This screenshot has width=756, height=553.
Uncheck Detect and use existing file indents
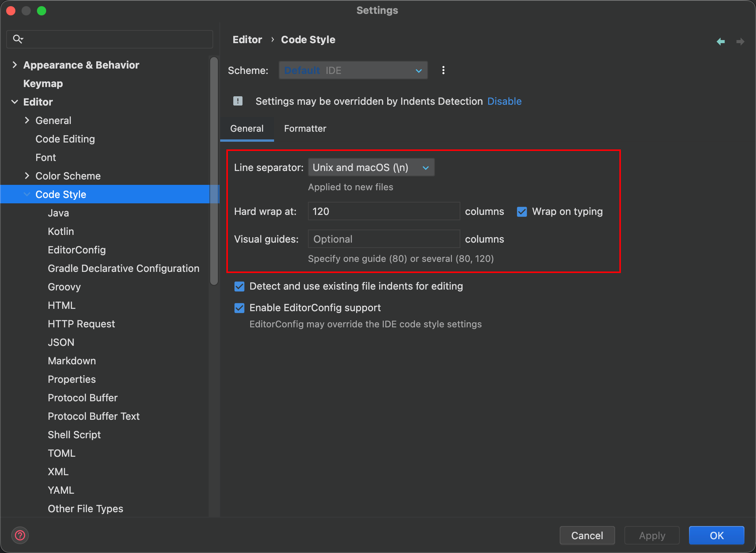pos(239,286)
